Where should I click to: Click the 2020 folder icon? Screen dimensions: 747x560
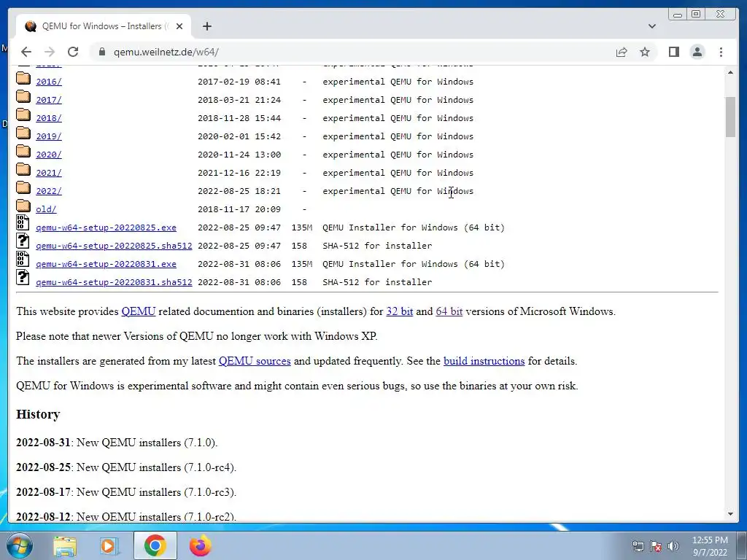click(23, 151)
